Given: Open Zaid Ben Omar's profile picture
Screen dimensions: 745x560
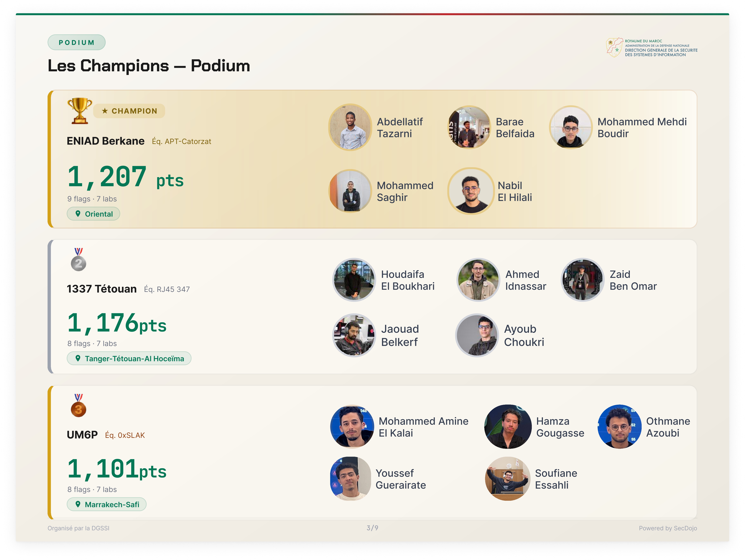Looking at the screenshot, I should tap(582, 280).
